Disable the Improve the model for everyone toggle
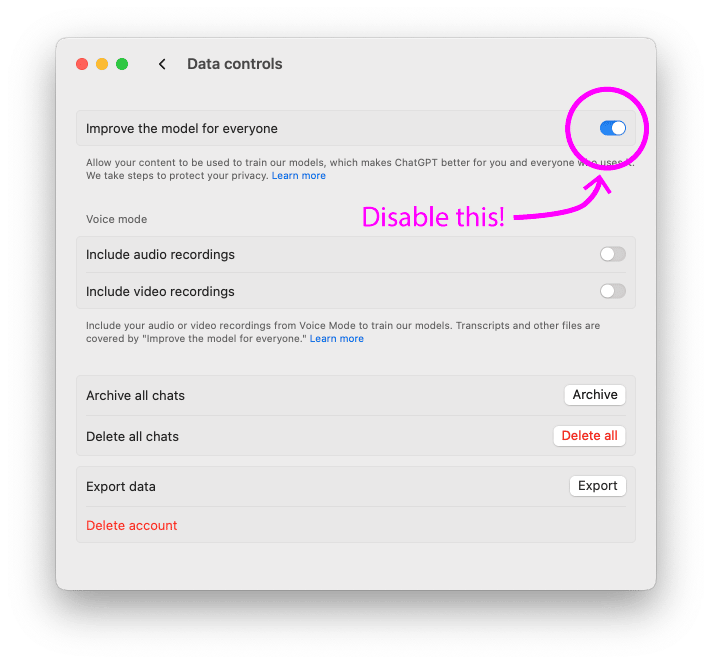 coord(613,128)
